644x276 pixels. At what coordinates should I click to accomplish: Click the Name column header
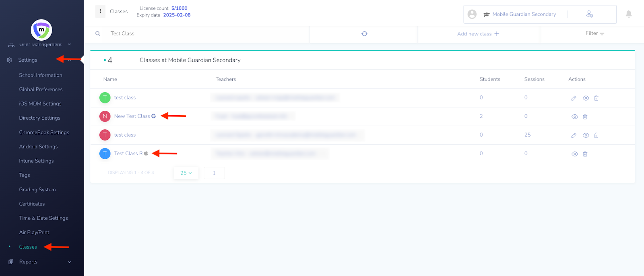110,79
